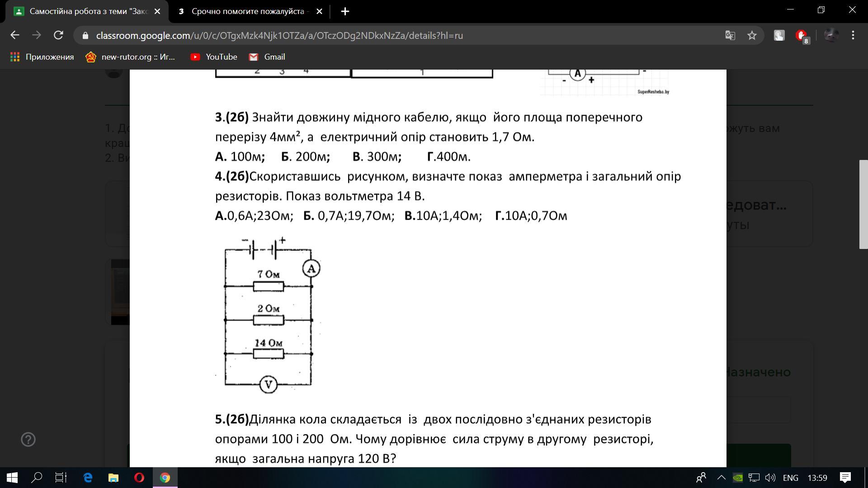
Task: Click the red adblock extension icon
Action: (801, 35)
